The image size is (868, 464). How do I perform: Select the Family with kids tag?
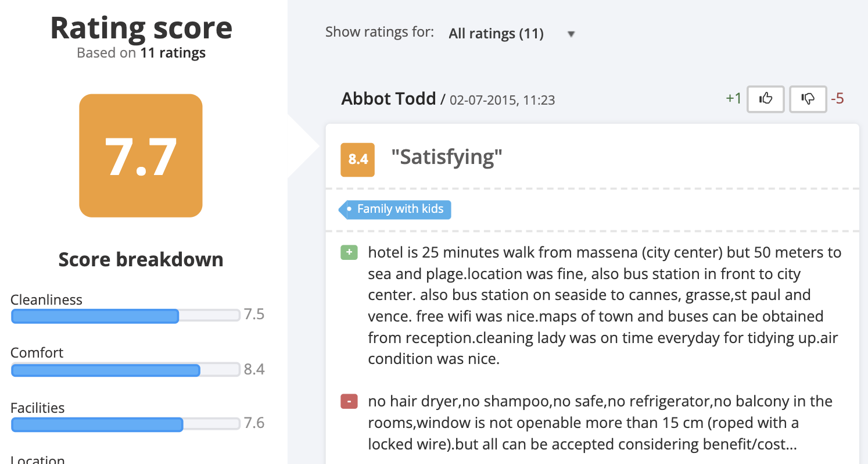395,209
